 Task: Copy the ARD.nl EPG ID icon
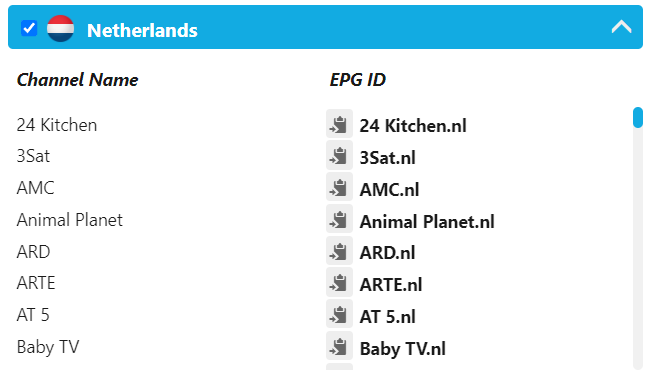[339, 250]
